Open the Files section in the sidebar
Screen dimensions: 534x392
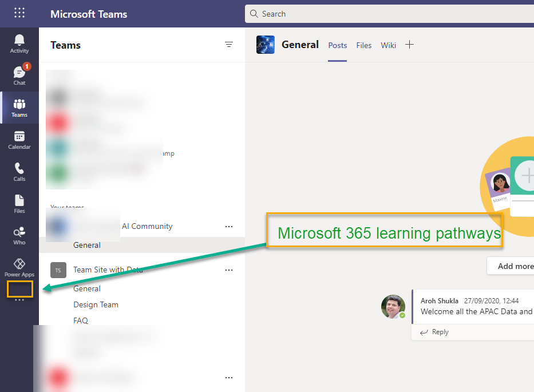[19, 203]
